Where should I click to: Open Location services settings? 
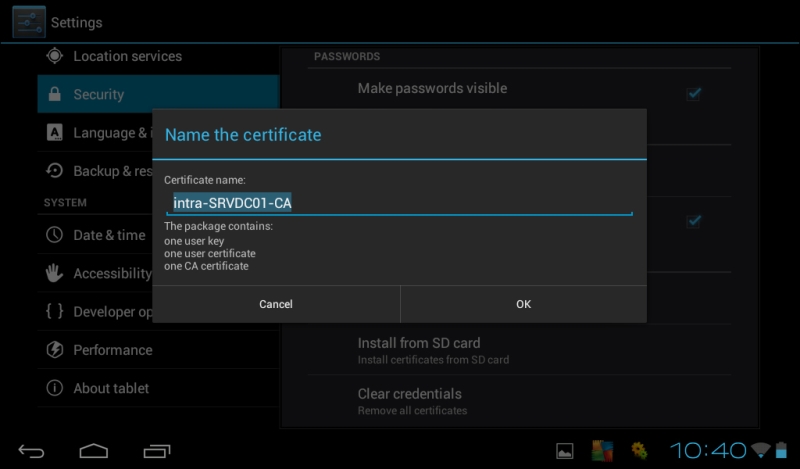pos(158,56)
